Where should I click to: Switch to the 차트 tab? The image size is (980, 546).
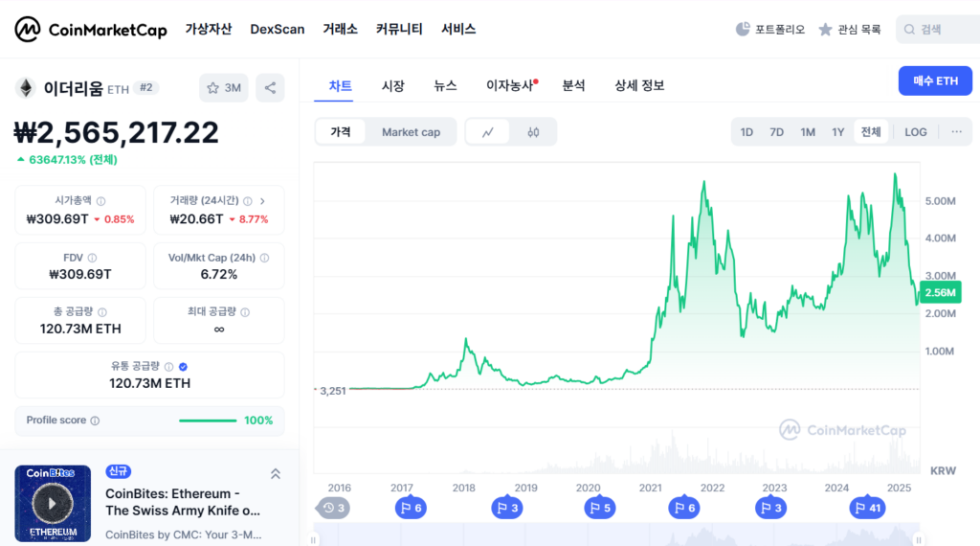click(340, 85)
